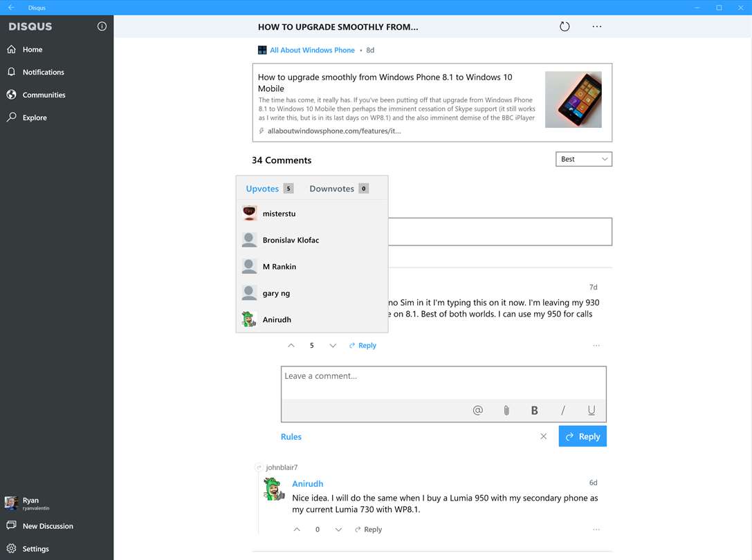The image size is (752, 560).
Task: Refresh the discussion with reload icon
Action: click(565, 26)
